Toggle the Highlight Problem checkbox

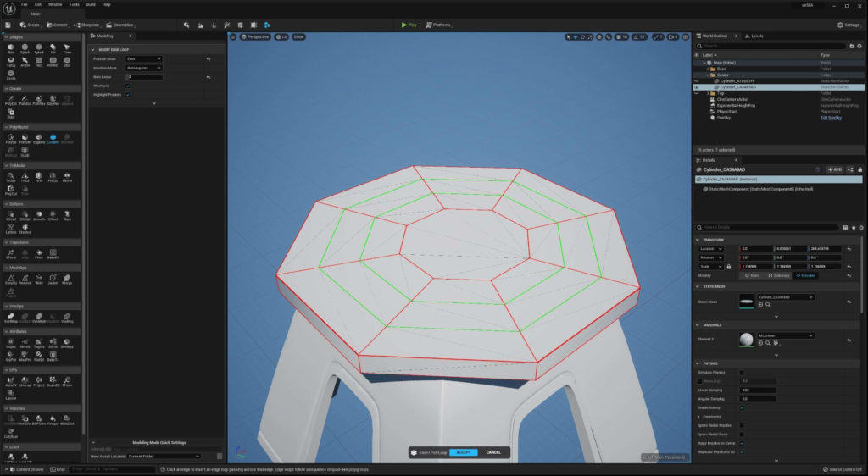tap(128, 95)
